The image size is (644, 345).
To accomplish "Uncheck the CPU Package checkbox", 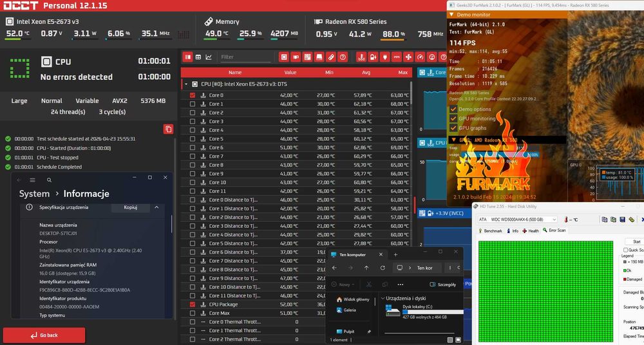I will 192,304.
